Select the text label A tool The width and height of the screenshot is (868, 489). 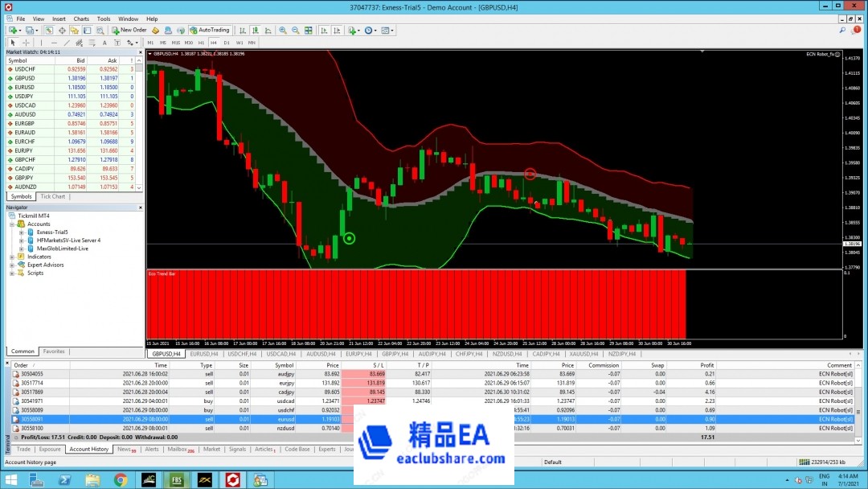point(104,43)
